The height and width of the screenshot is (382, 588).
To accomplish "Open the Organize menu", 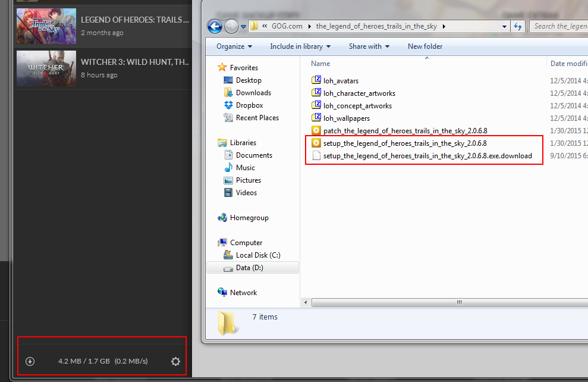I will coord(234,46).
